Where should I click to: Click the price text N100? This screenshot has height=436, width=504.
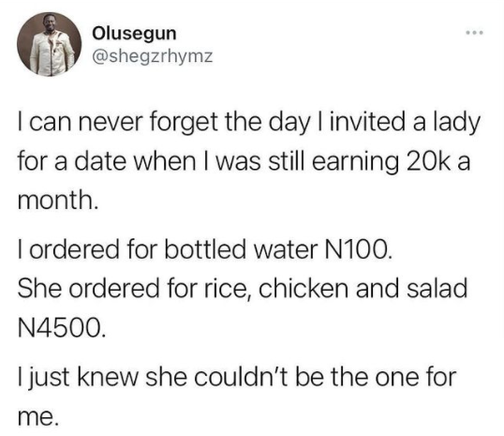[359, 250]
